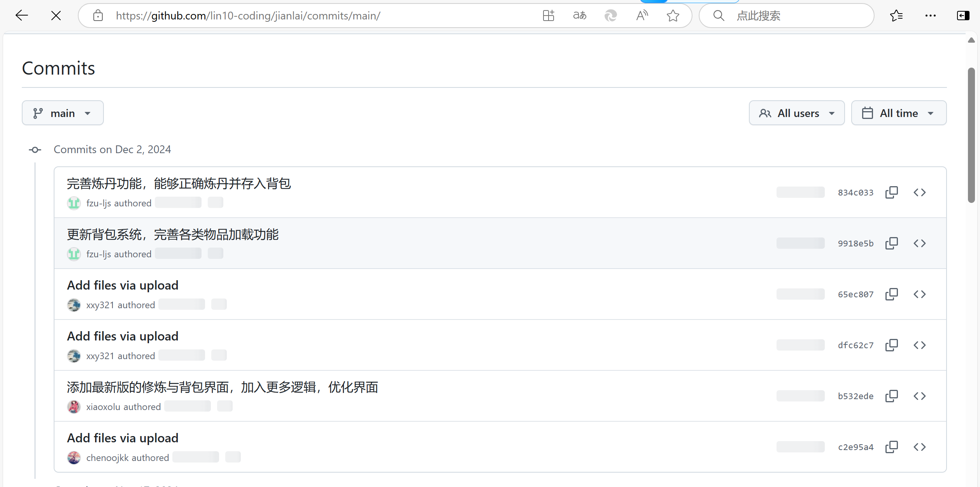980x487 pixels.
Task: Click the browser read aloud icon
Action: 642,16
